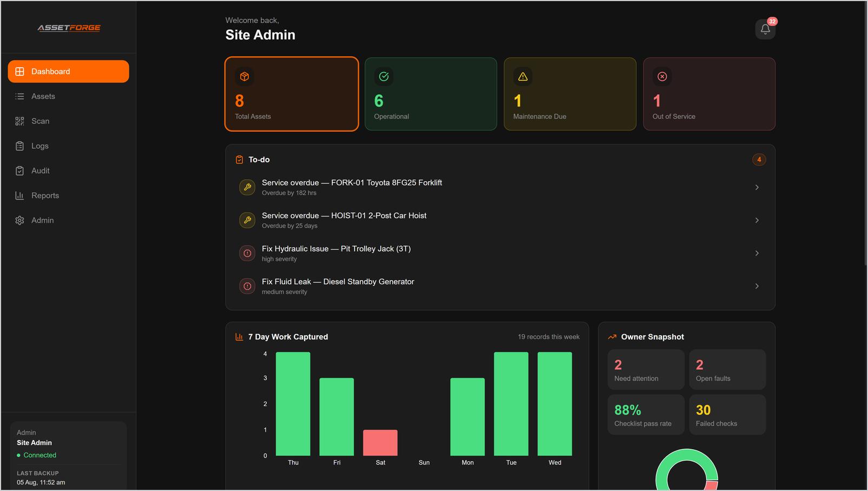868x491 pixels.
Task: Open Service overdue HOIST-01 2-Post Car Hoist
Action: coord(500,220)
